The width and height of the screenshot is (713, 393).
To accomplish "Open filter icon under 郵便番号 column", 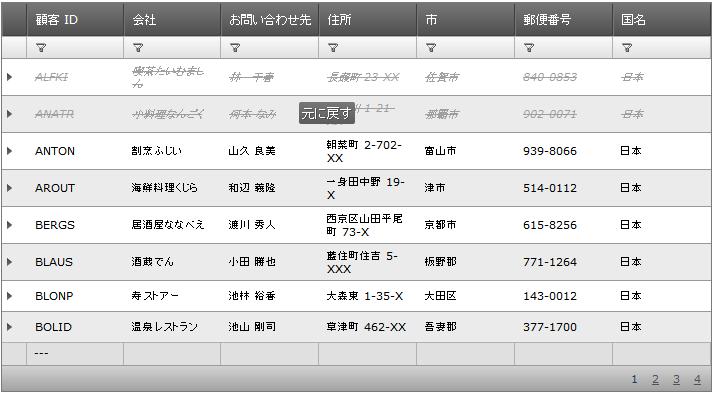I will click(x=529, y=47).
